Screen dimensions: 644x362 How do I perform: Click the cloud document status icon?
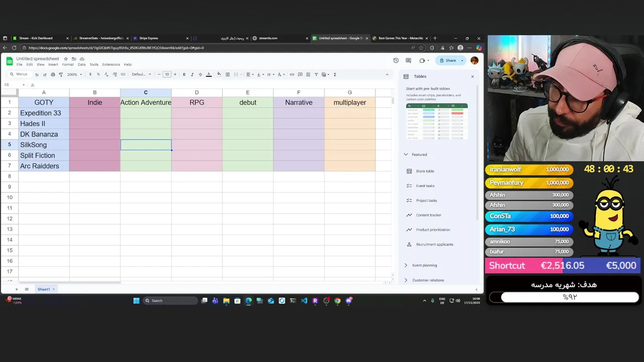pos(82,59)
